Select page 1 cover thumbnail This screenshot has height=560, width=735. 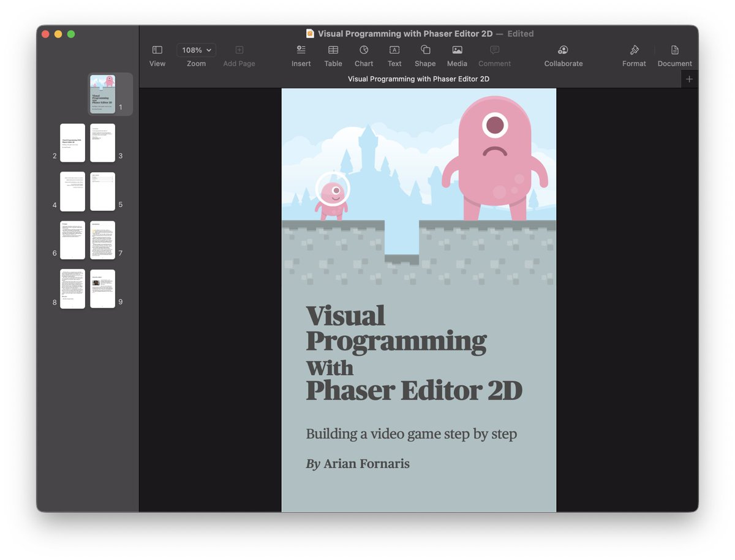[x=103, y=94]
